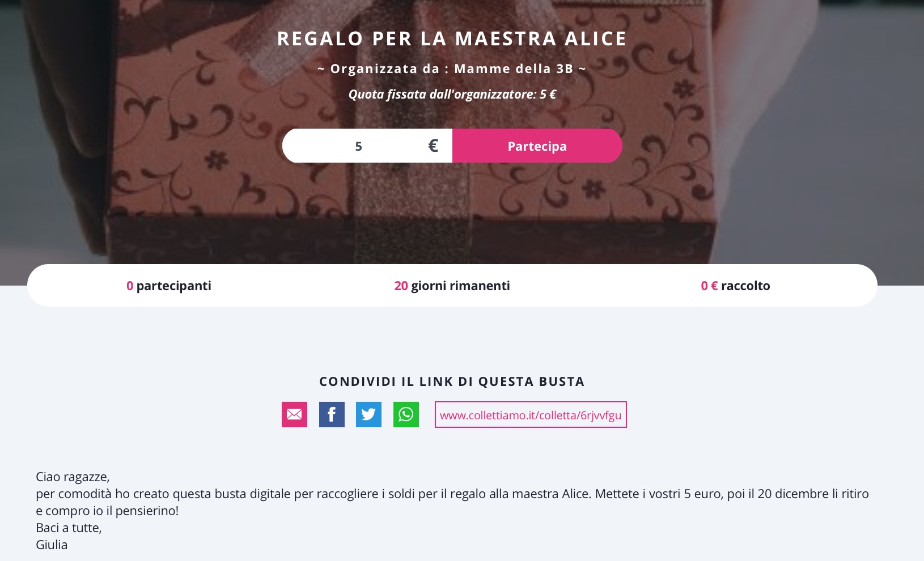Click the Giulia signature
Screen dimensions: 924x561
coord(52,545)
